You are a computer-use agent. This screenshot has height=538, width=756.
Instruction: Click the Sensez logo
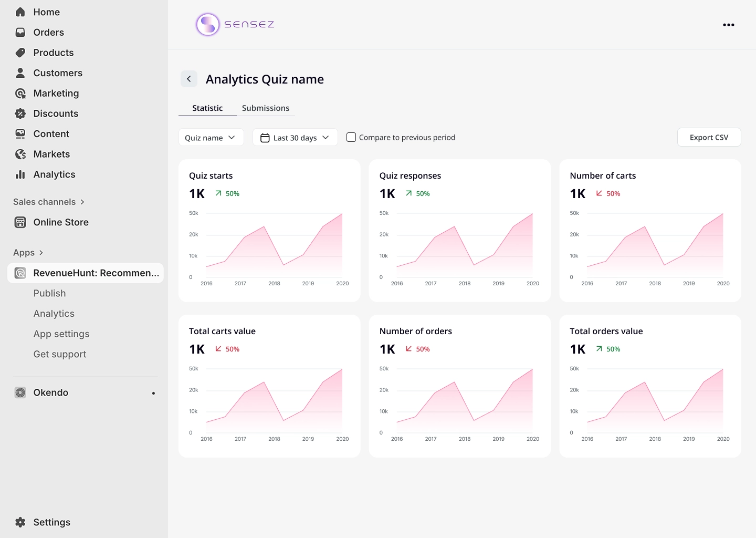pyautogui.click(x=235, y=24)
